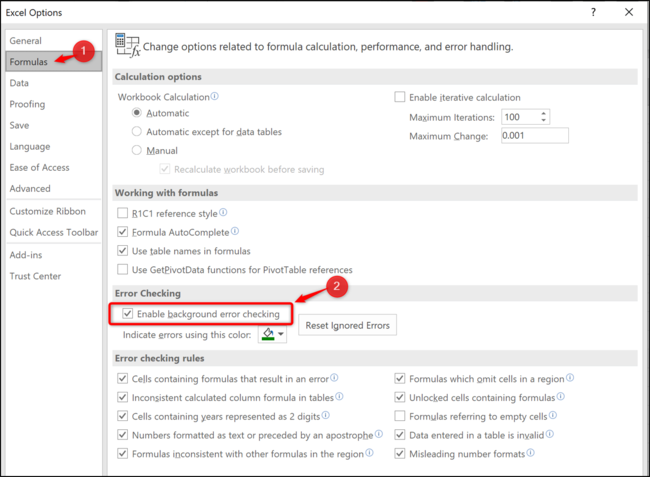Enable iterative calculation checkbox
This screenshot has width=650, height=477.
pyautogui.click(x=400, y=97)
